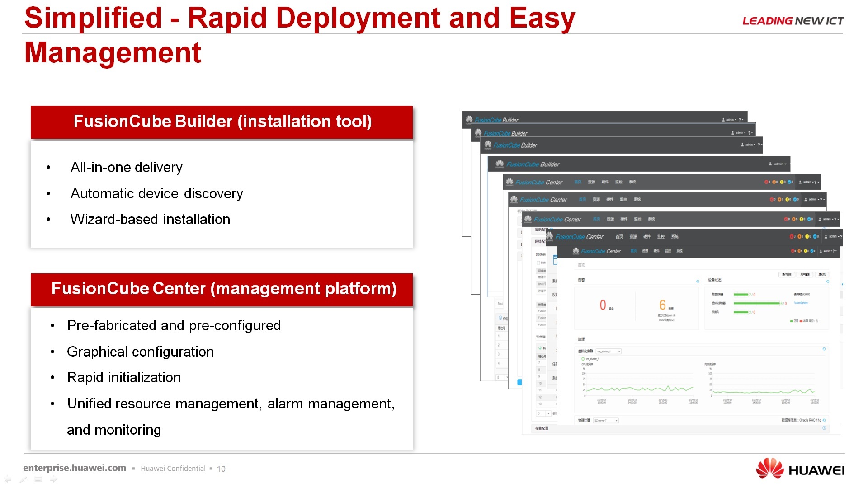Click the FusionCube Builder red header

(x=222, y=122)
